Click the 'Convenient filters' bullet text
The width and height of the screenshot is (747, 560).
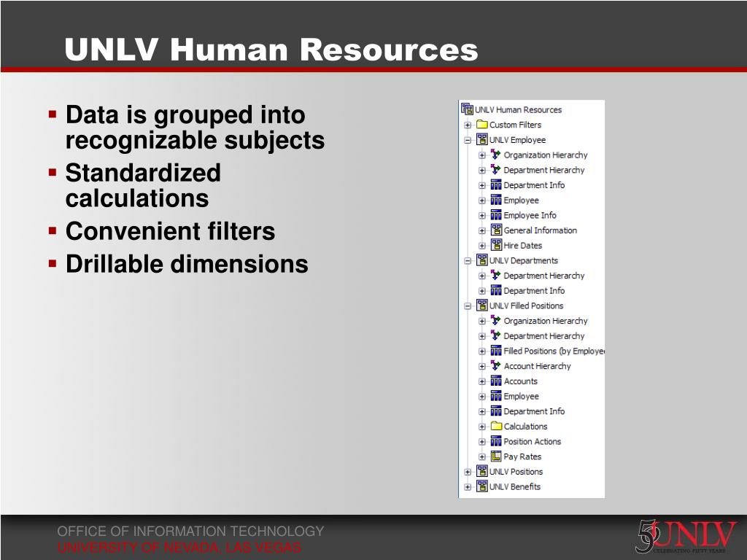pyautogui.click(x=170, y=231)
